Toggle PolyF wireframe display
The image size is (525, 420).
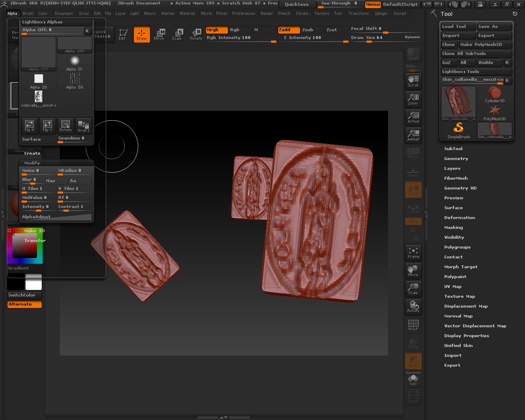tap(413, 324)
